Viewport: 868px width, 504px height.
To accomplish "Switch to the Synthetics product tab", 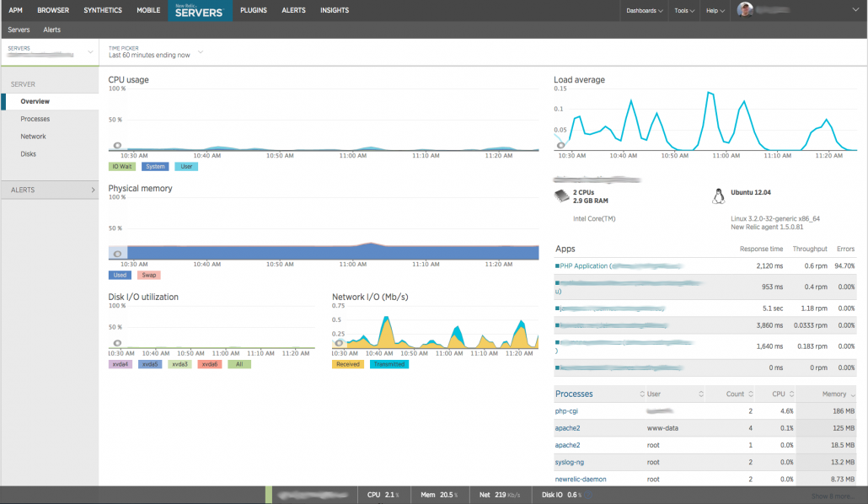I will click(103, 10).
